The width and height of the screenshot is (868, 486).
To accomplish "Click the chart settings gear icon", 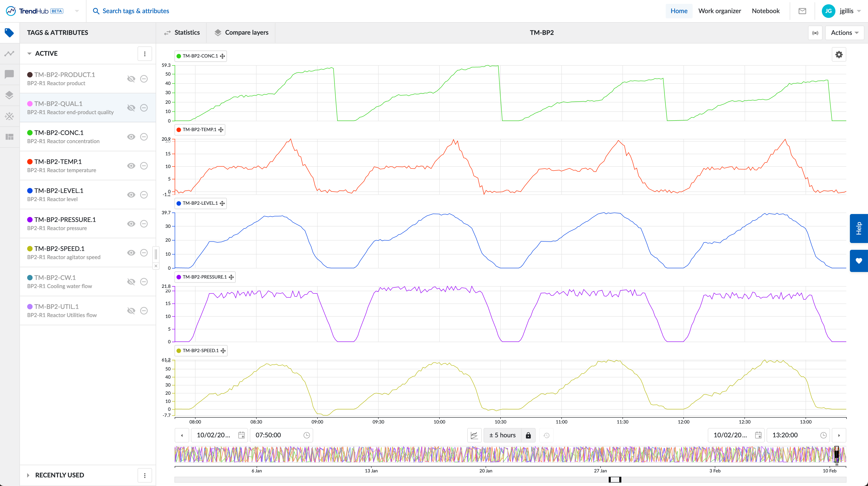I will (x=839, y=55).
